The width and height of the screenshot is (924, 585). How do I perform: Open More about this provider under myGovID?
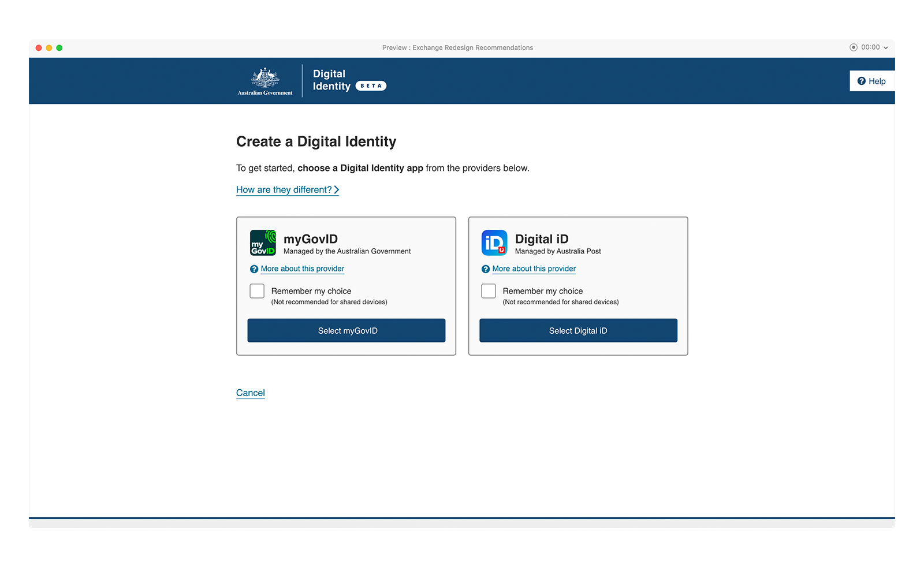[303, 269]
